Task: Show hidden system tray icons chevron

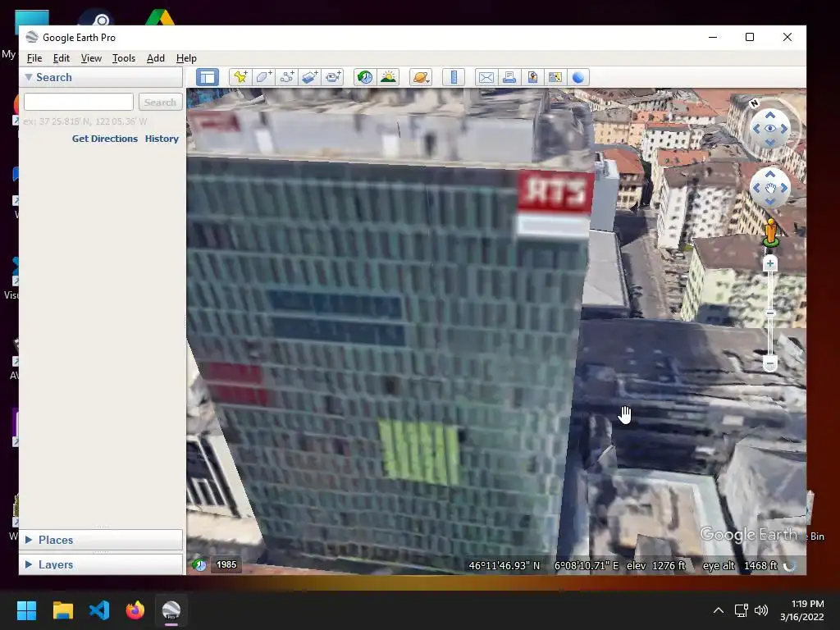Action: [719, 610]
